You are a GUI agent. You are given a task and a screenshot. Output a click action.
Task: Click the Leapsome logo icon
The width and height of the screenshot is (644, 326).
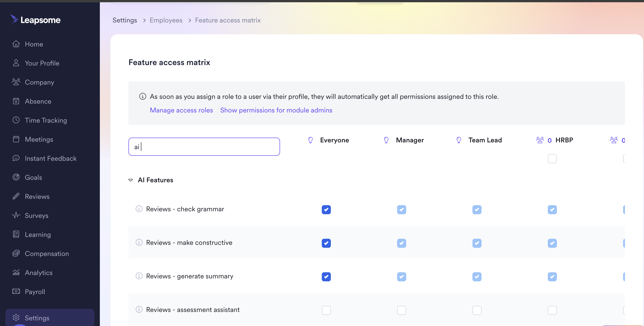14,19
